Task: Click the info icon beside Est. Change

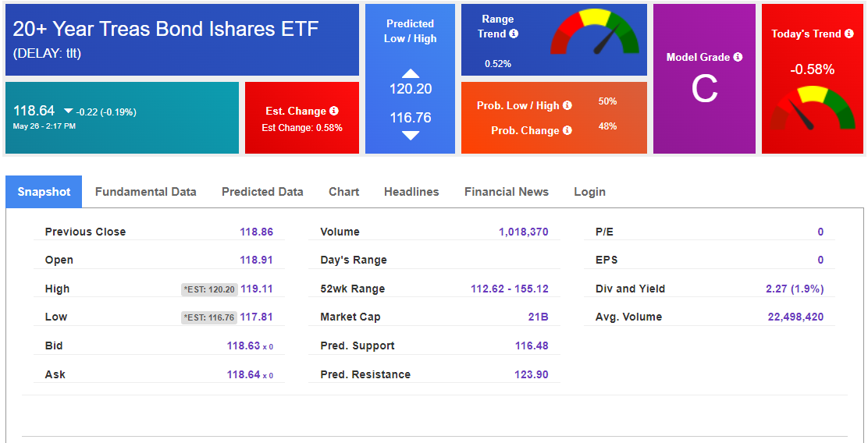Action: 334,111
